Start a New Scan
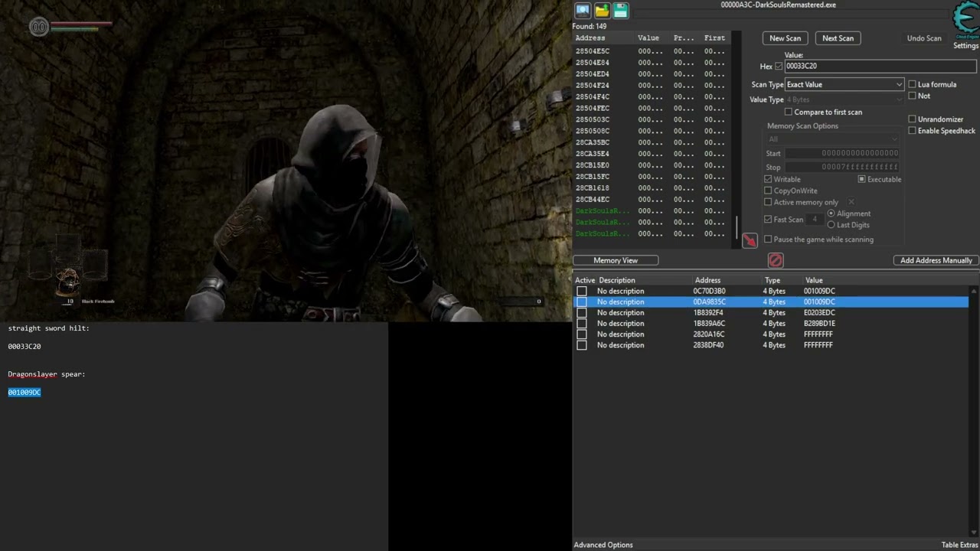 [x=785, y=38]
